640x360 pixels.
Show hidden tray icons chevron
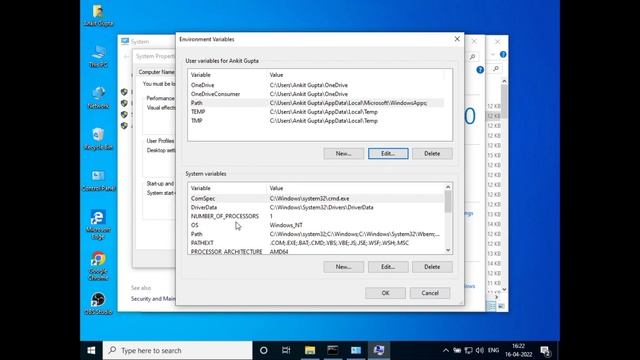(x=446, y=350)
